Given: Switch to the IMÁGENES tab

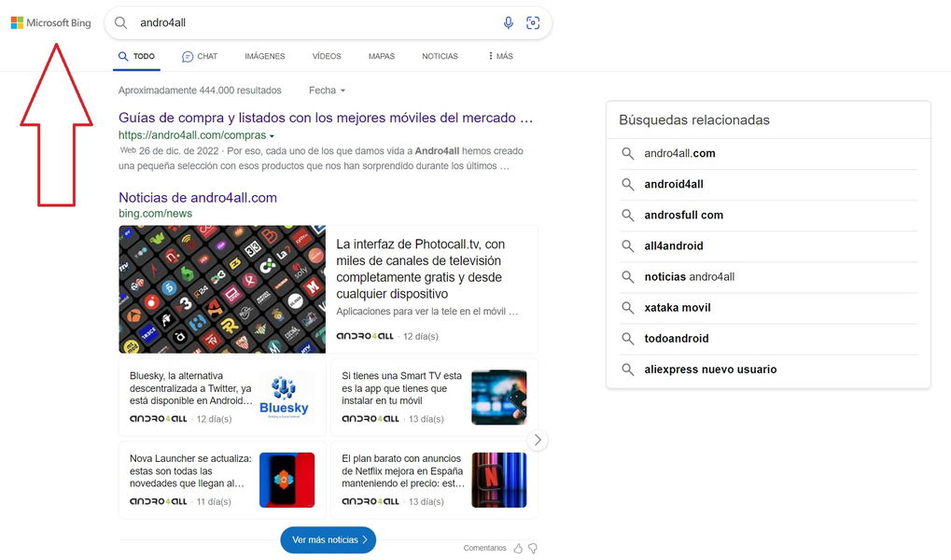Looking at the screenshot, I should pyautogui.click(x=265, y=56).
